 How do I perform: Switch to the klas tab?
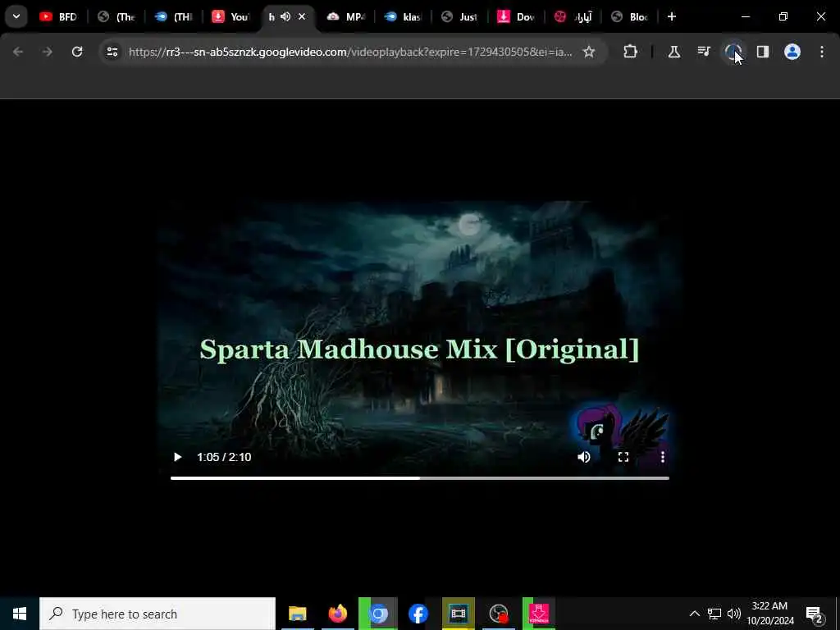404,16
